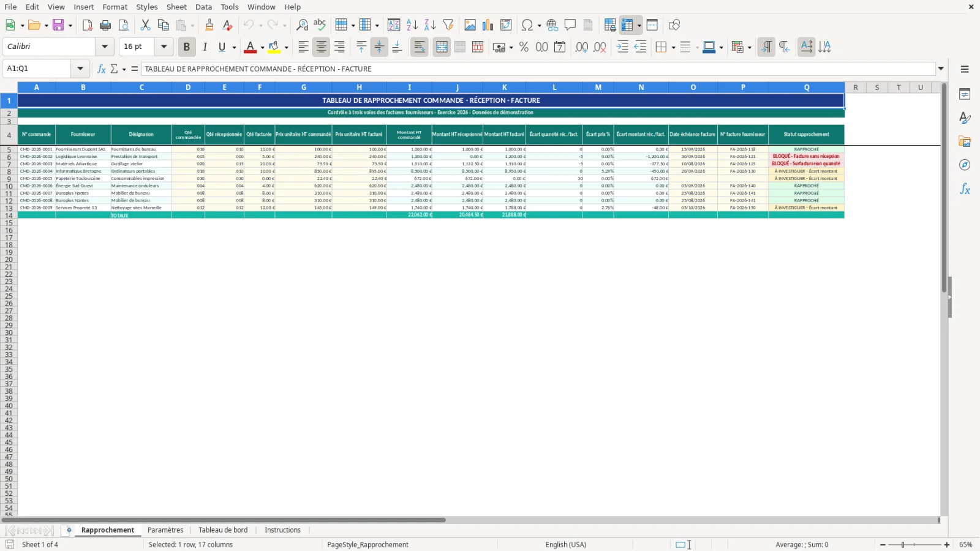Click the Save document icon
Viewport: 980px width, 551px height.
pyautogui.click(x=59, y=25)
